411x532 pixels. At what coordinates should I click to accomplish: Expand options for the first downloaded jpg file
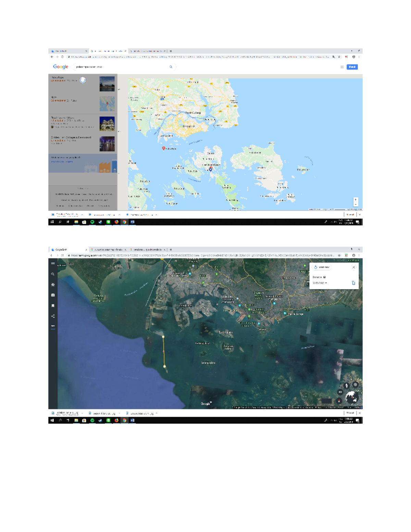pyautogui.click(x=82, y=413)
